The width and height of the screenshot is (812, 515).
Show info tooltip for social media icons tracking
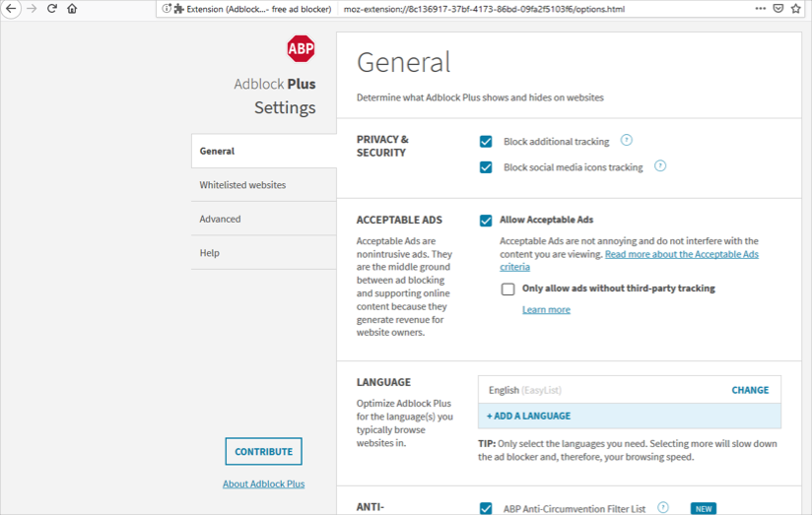[660, 166]
